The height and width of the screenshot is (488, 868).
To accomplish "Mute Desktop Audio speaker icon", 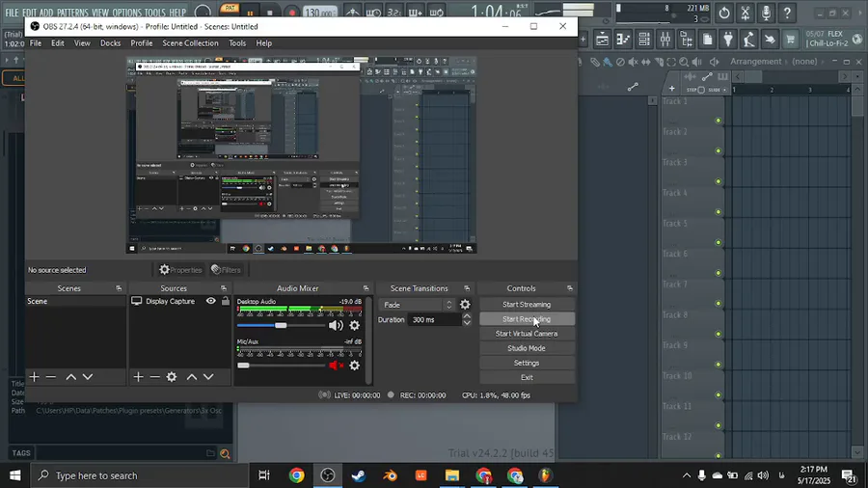I will point(336,325).
